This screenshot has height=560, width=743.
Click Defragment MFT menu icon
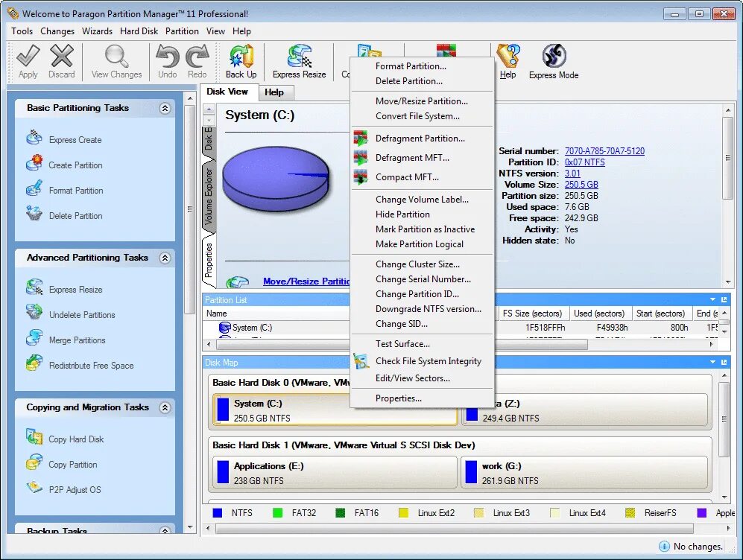[361, 158]
